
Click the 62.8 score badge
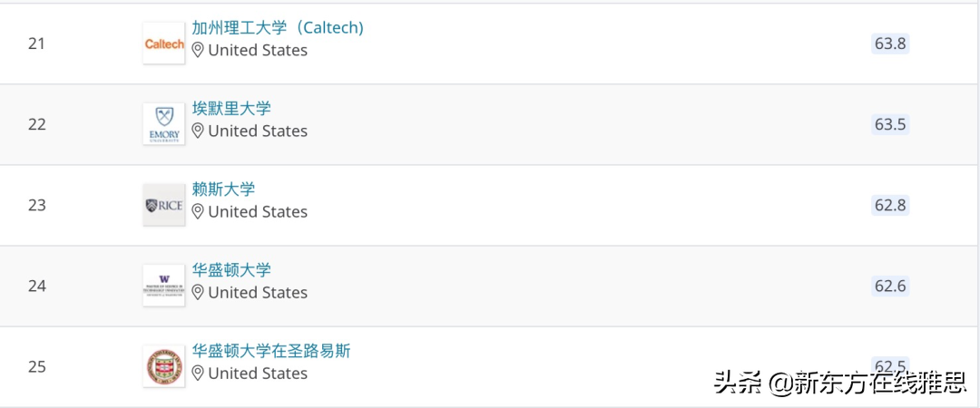click(x=890, y=205)
